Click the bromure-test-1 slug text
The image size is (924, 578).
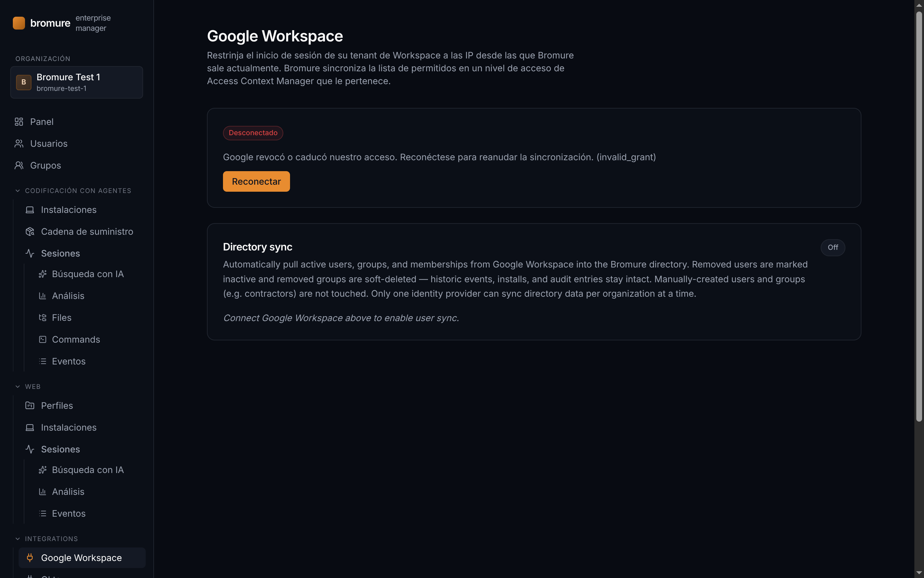(62, 88)
